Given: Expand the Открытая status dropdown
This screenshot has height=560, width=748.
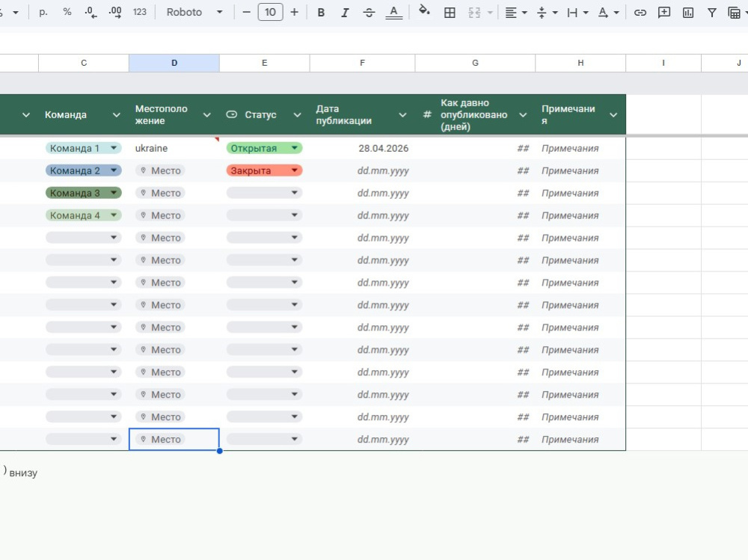Looking at the screenshot, I should point(294,148).
